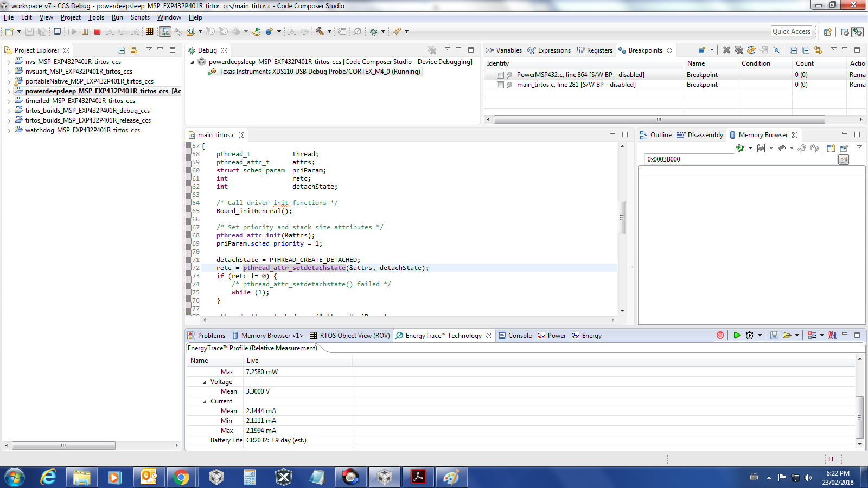Image resolution: width=868 pixels, height=488 pixels.
Task: Open the stopwatch dropdown in EnergyTrace toolbar
Action: pos(759,335)
